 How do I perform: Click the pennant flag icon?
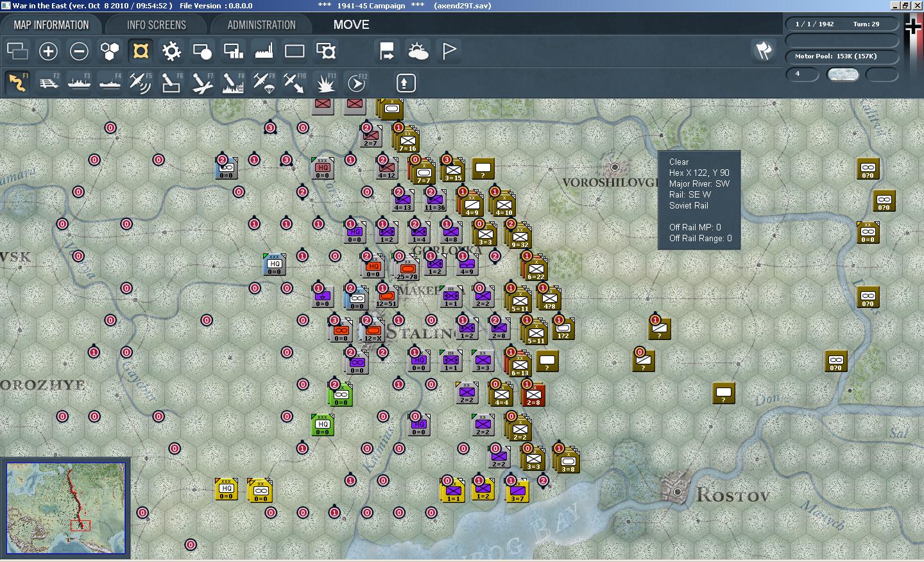449,51
